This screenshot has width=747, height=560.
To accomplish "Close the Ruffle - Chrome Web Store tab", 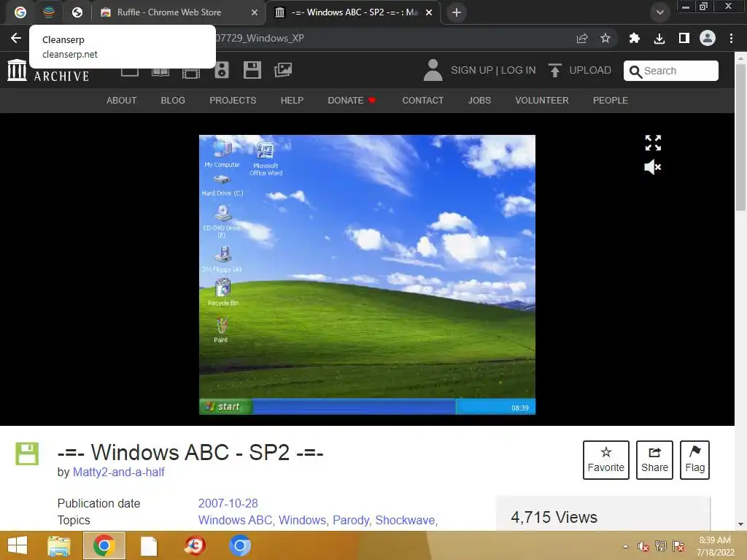I will pyautogui.click(x=255, y=12).
